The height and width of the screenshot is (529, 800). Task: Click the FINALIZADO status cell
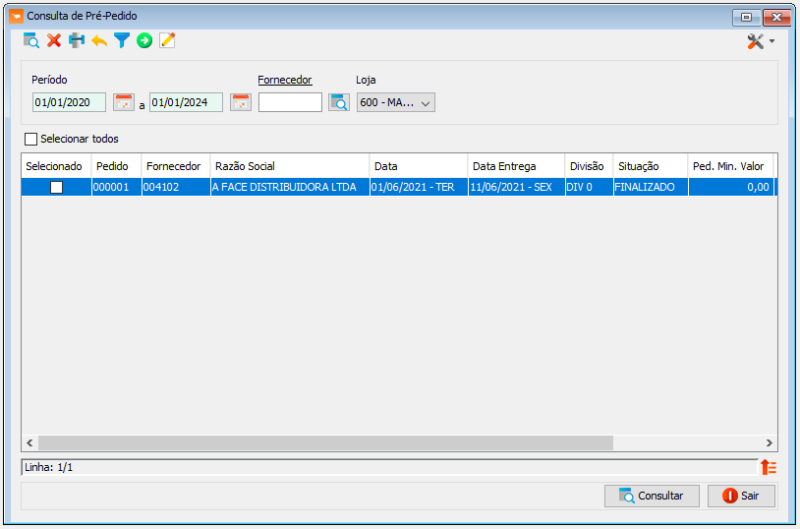point(651,187)
